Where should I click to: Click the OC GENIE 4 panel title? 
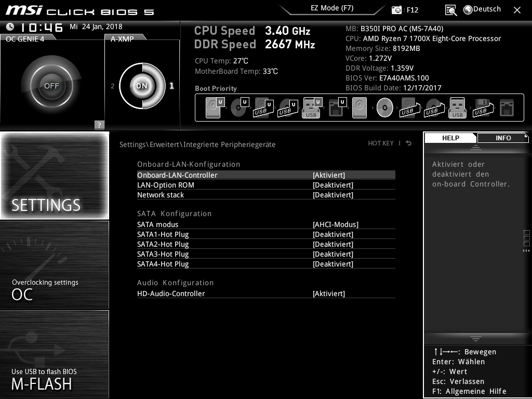pyautogui.click(x=25, y=39)
